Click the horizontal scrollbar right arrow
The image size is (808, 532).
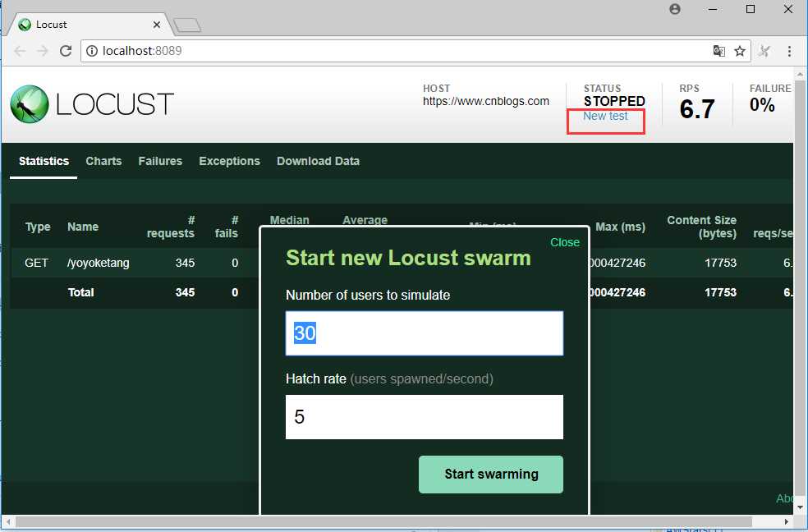coord(787,521)
